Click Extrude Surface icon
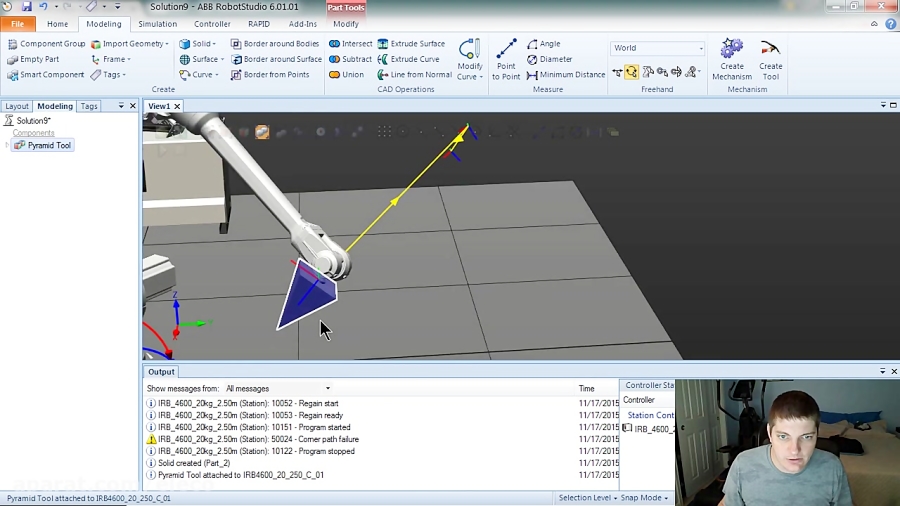Image resolution: width=900 pixels, height=506 pixels. tap(383, 44)
